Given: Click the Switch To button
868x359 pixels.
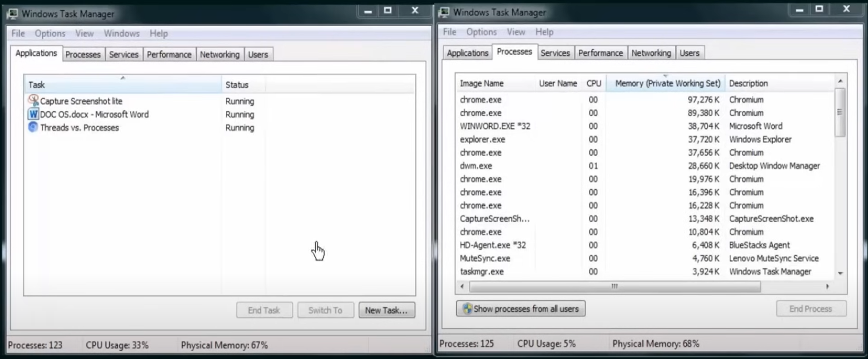Looking at the screenshot, I should point(325,310).
